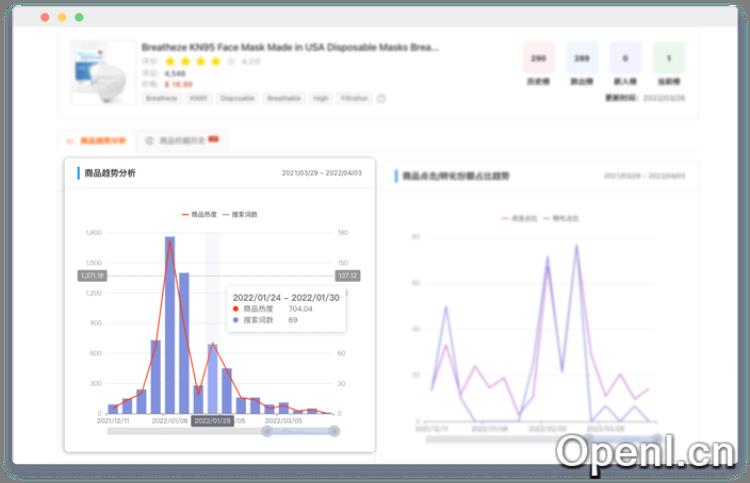This screenshot has height=483, width=750.
Task: Click the face mask product thumbnail
Action: [x=103, y=72]
